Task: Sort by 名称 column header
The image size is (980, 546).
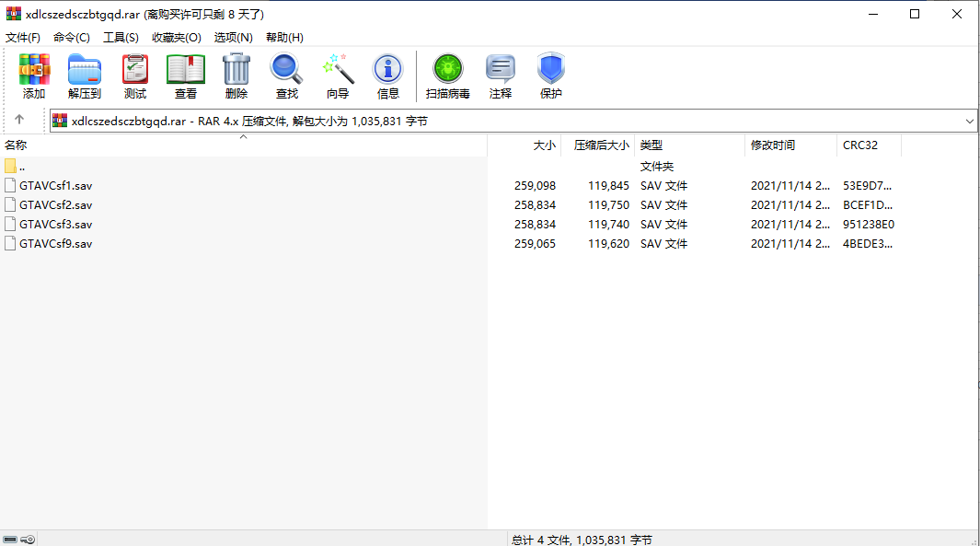Action: [x=244, y=145]
